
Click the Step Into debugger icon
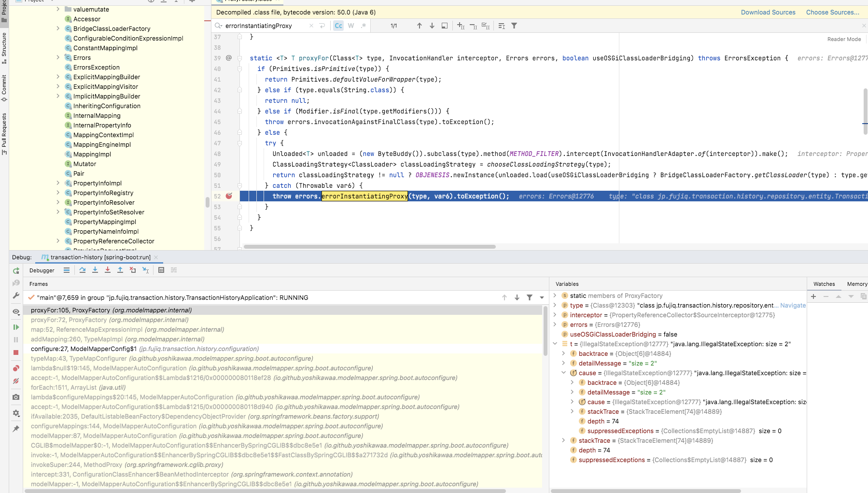pos(95,270)
